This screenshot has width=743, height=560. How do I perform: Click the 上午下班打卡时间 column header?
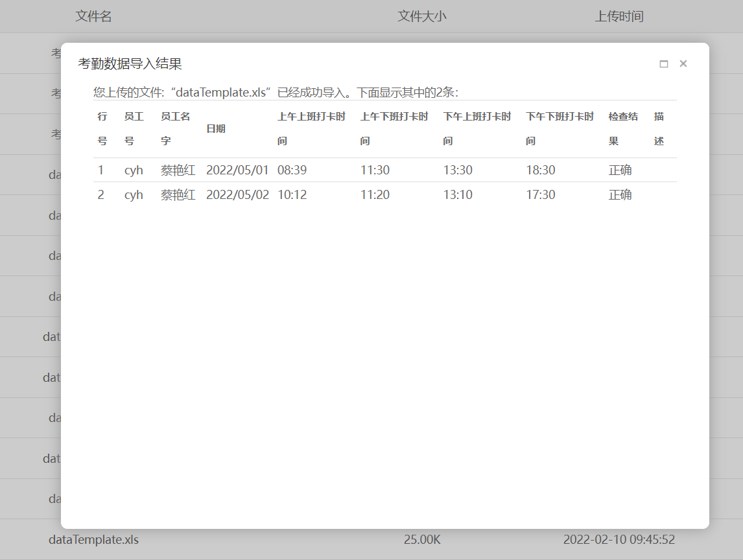pos(394,129)
